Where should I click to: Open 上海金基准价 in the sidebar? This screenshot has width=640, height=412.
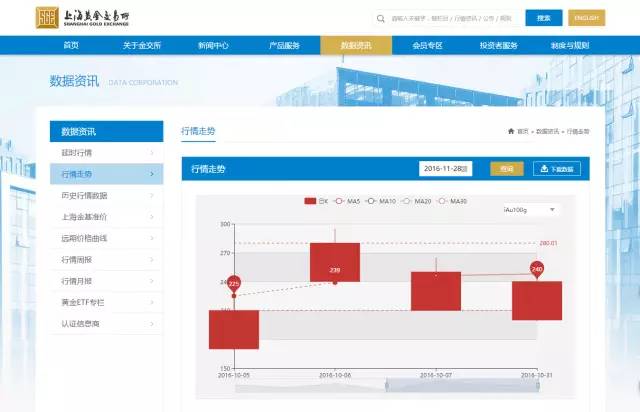click(107, 217)
